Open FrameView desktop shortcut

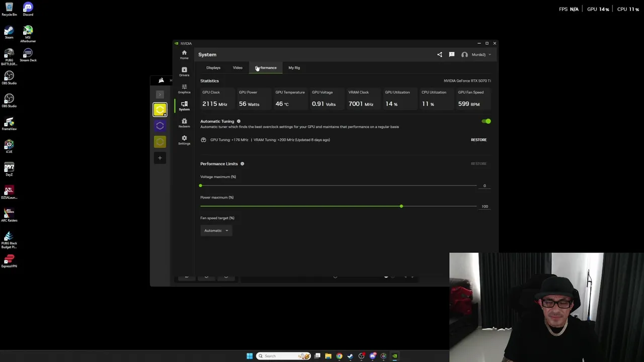point(9,124)
